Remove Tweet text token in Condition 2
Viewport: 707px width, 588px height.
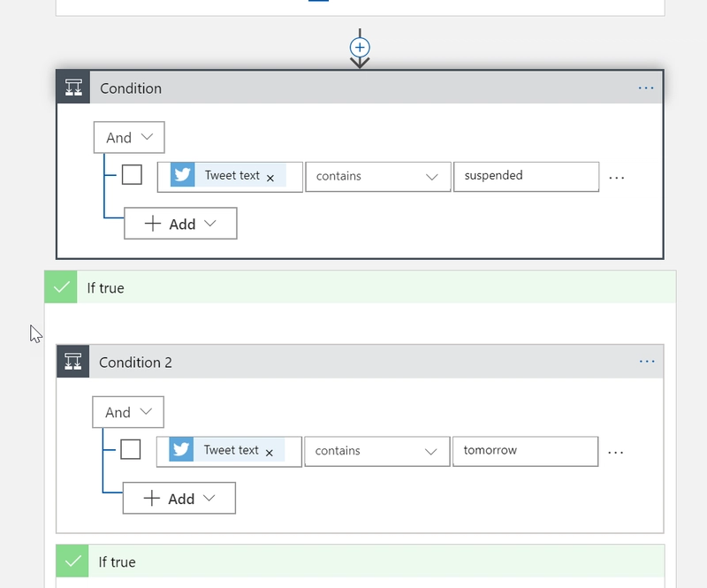click(x=270, y=453)
